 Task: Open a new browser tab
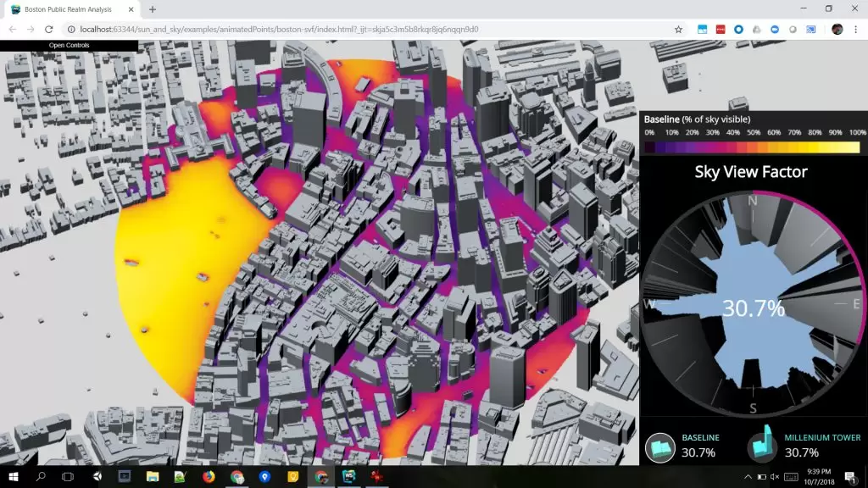(153, 9)
